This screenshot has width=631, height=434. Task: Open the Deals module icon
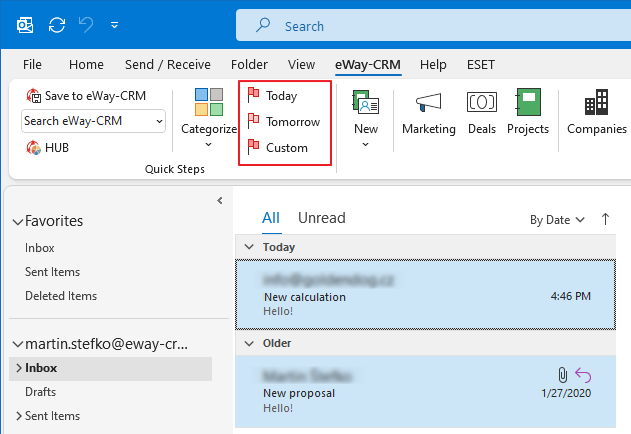482,102
